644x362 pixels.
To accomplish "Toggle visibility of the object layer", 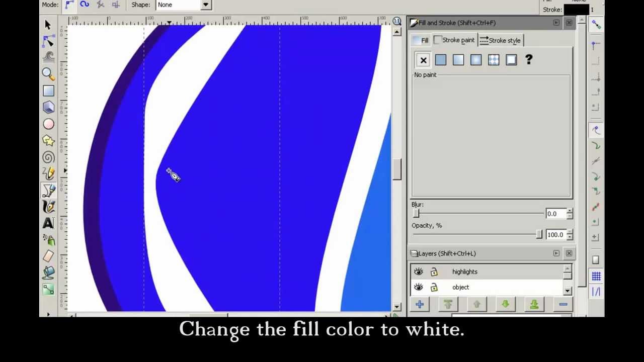I will [419, 287].
